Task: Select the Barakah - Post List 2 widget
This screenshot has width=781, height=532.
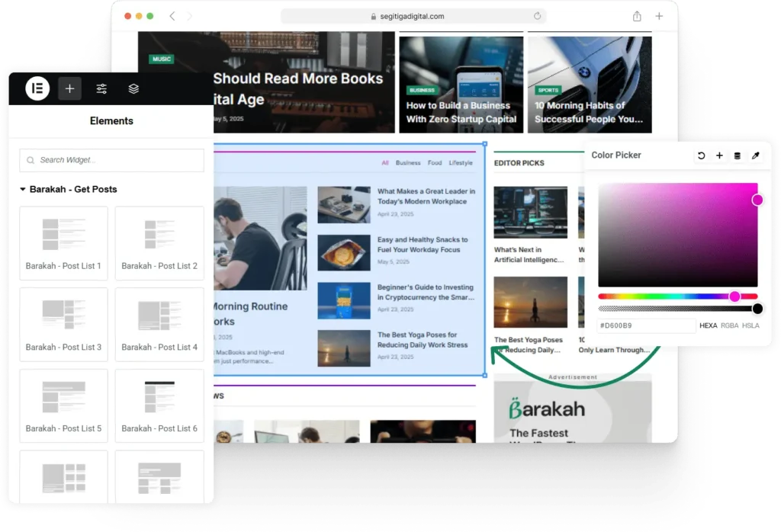Action: 159,243
